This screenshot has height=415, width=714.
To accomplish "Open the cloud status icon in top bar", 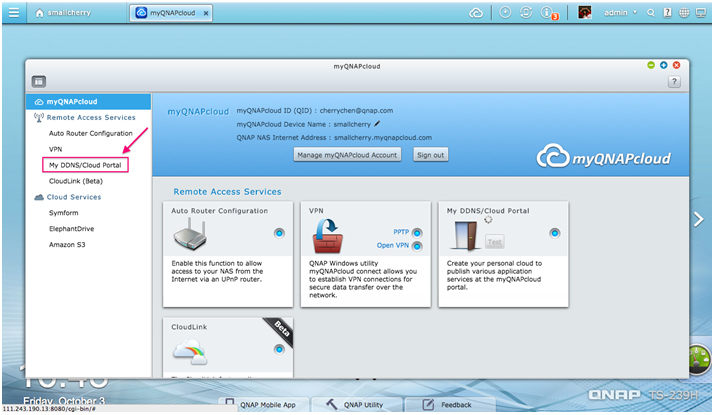I will coord(476,13).
